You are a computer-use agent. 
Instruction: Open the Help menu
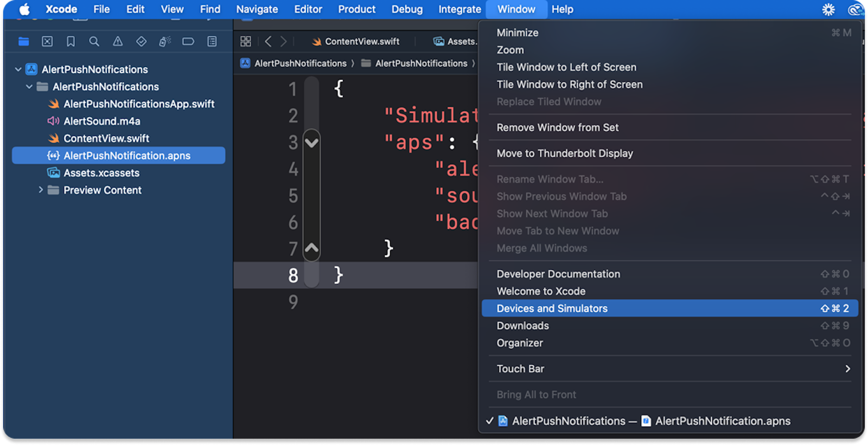[x=563, y=9]
